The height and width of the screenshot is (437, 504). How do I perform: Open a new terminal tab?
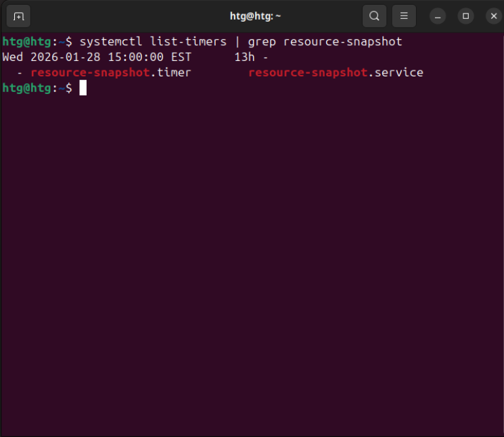tap(18, 16)
